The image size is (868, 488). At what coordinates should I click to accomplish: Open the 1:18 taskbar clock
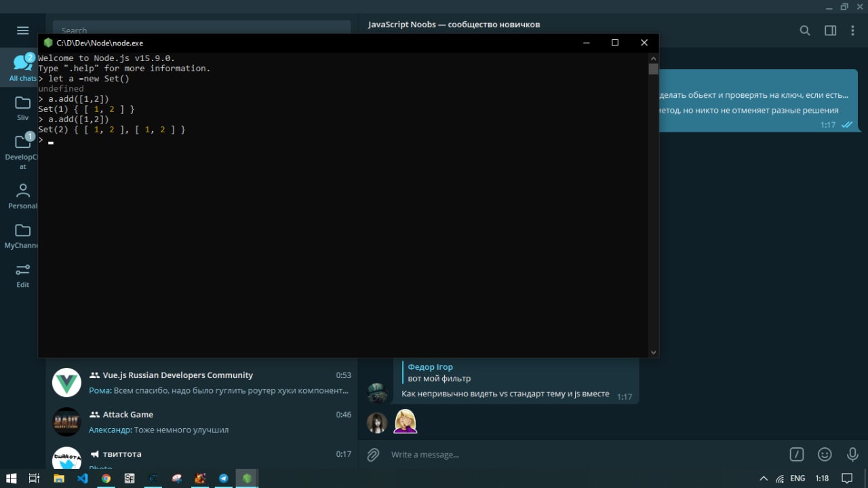pos(822,478)
